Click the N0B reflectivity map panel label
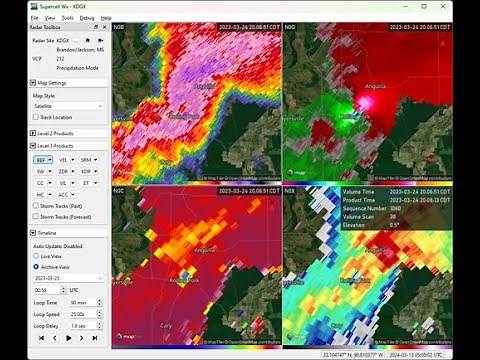Screen dimensions: 480x360 118,27
